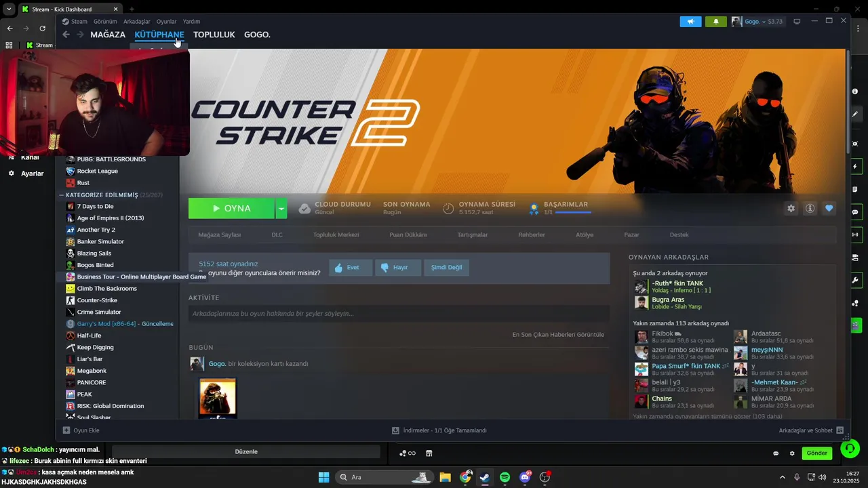Open Kick support headset button
This screenshot has width=868, height=488.
pyautogui.click(x=850, y=449)
